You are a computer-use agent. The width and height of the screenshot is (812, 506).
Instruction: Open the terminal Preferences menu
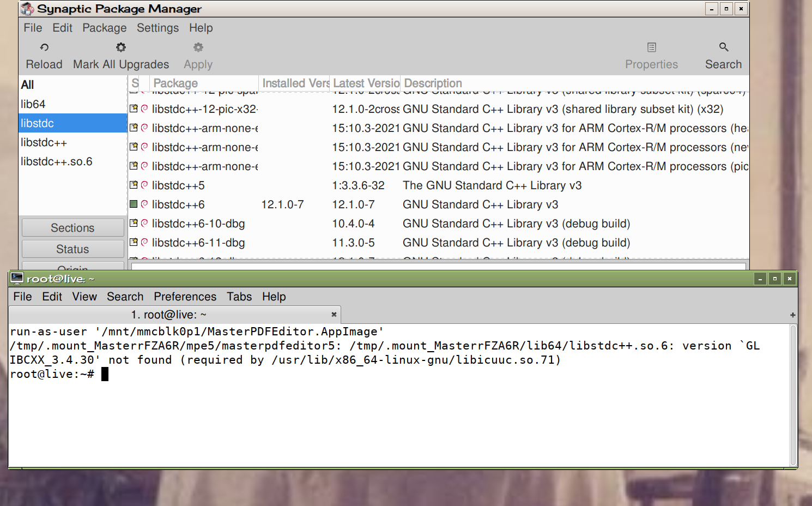click(185, 297)
